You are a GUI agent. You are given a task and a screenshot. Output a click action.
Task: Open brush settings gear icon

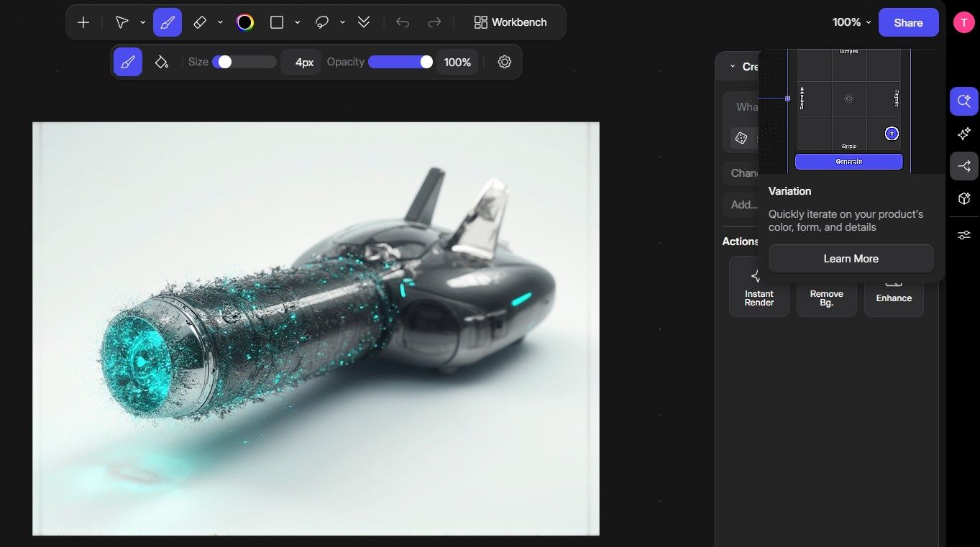[x=505, y=62]
